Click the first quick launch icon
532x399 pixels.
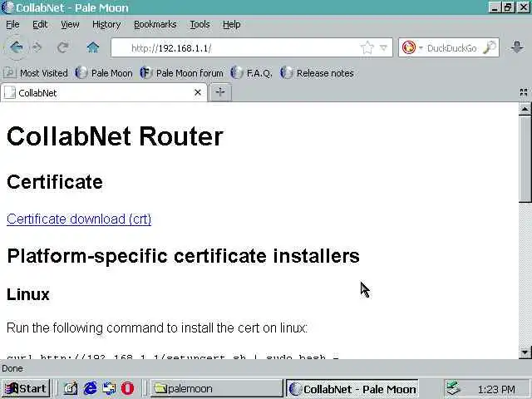(x=71, y=388)
